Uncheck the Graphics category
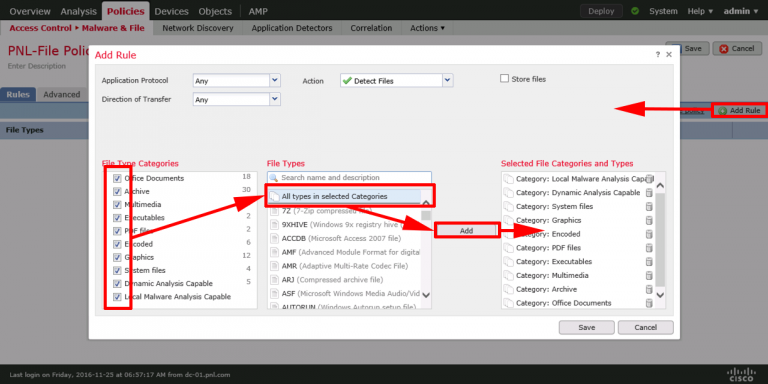Screen dimensions: 768x384 [117, 257]
